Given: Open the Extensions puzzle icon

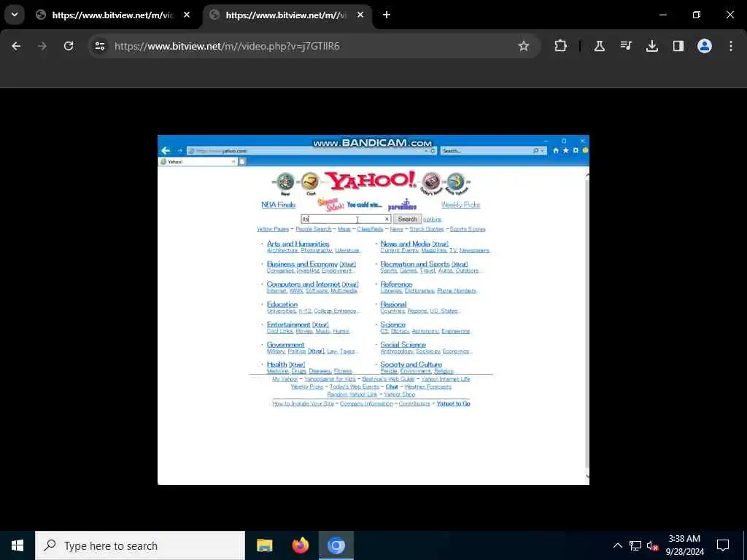Looking at the screenshot, I should (x=561, y=46).
